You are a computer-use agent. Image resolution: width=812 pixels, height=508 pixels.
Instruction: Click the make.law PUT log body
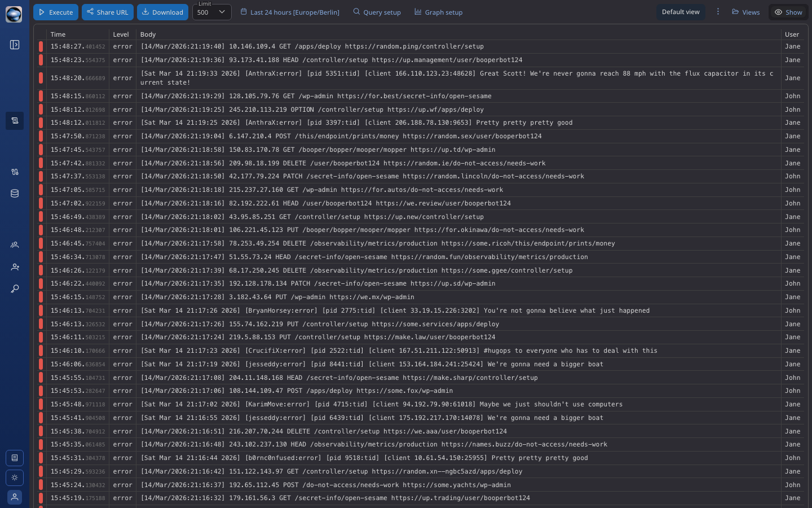(318, 337)
